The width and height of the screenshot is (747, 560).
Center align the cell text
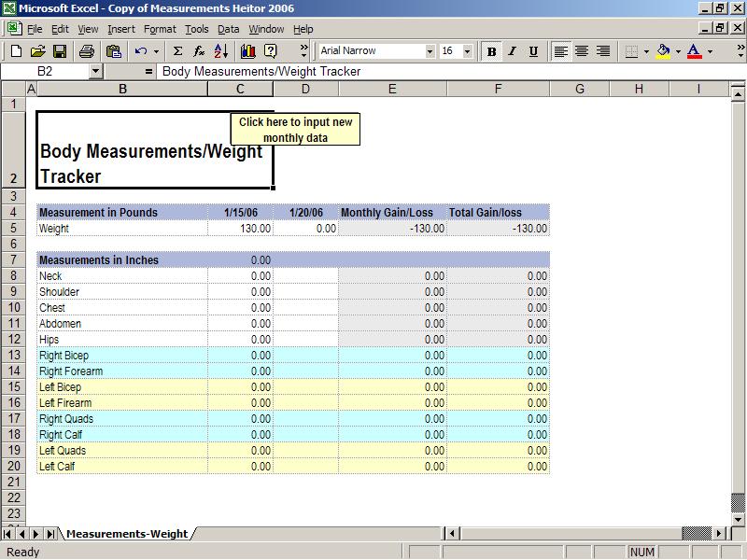(x=582, y=51)
